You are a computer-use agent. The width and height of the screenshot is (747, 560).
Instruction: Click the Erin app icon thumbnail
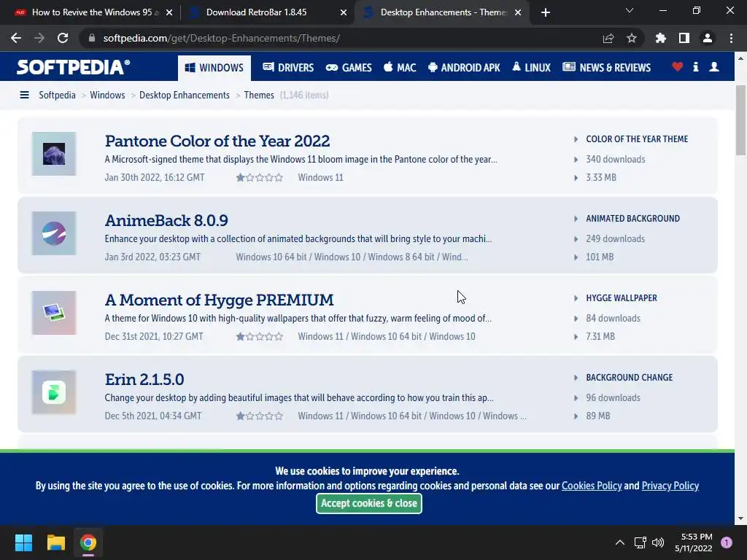(54, 392)
